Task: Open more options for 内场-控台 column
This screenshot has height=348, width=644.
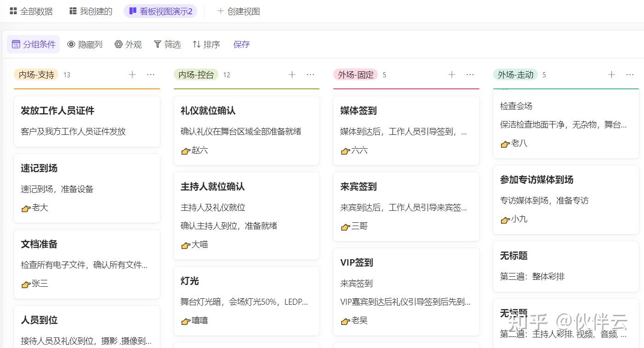Action: (x=310, y=75)
